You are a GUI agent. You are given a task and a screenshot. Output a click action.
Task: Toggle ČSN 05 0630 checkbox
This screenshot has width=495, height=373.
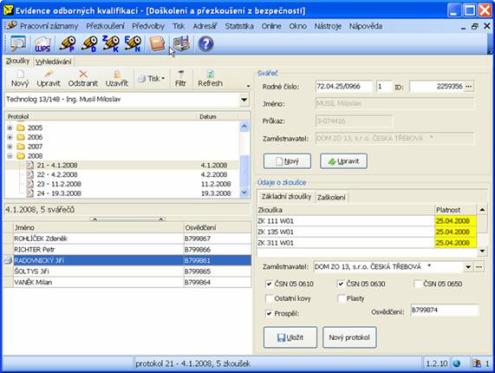coord(341,284)
